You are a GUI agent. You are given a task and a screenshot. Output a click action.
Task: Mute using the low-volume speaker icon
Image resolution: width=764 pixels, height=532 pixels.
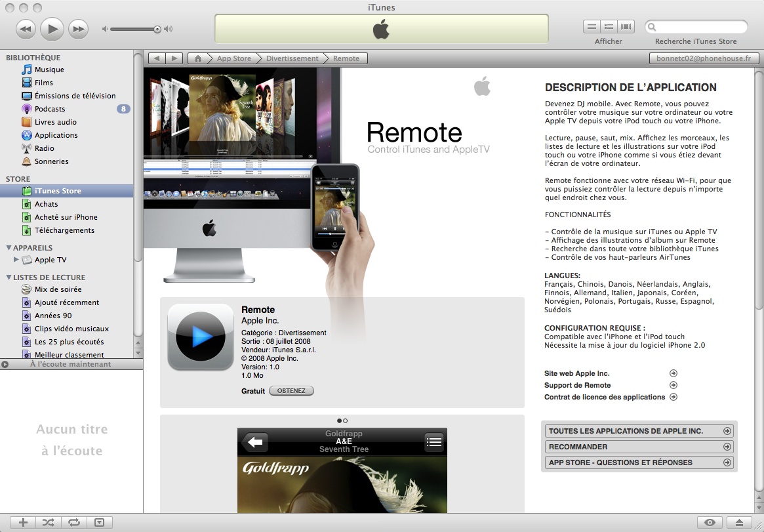(x=104, y=30)
